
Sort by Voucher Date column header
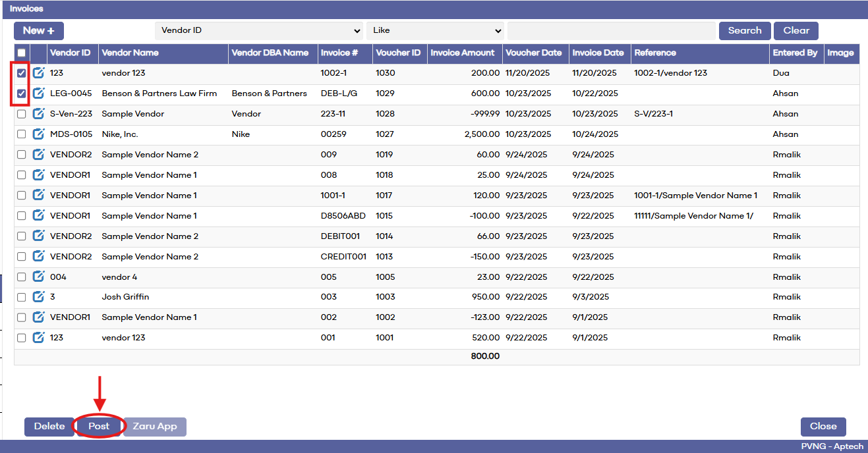click(534, 53)
